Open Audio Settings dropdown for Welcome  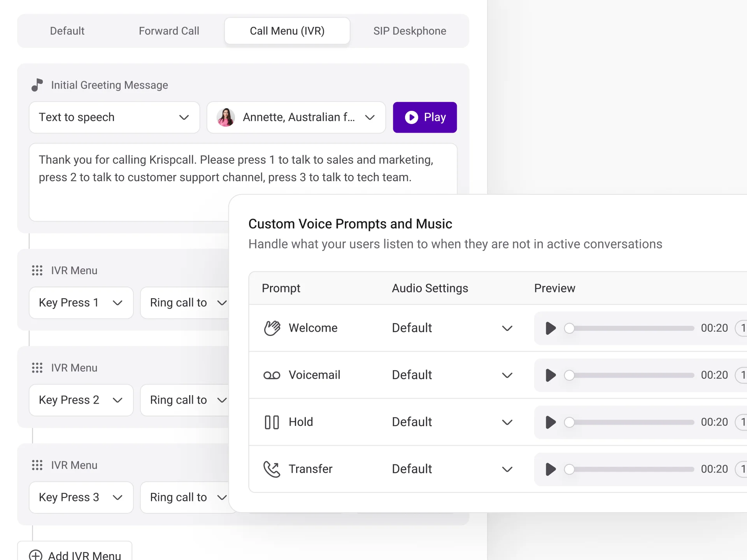(x=452, y=328)
